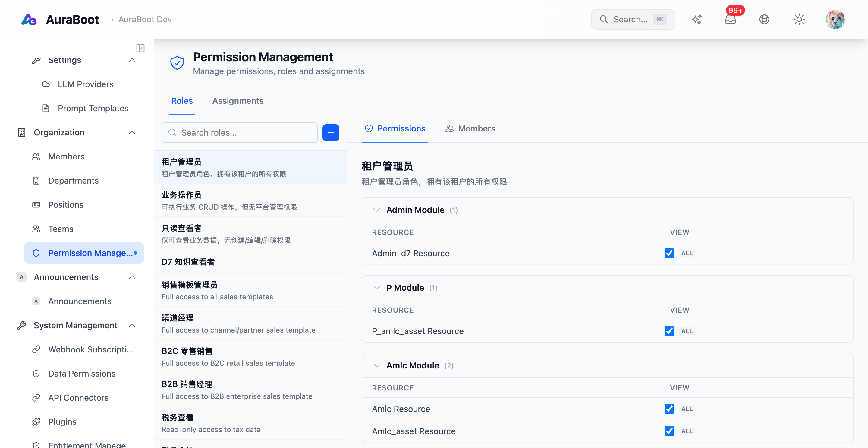Click the Organization building icon

[x=22, y=132]
